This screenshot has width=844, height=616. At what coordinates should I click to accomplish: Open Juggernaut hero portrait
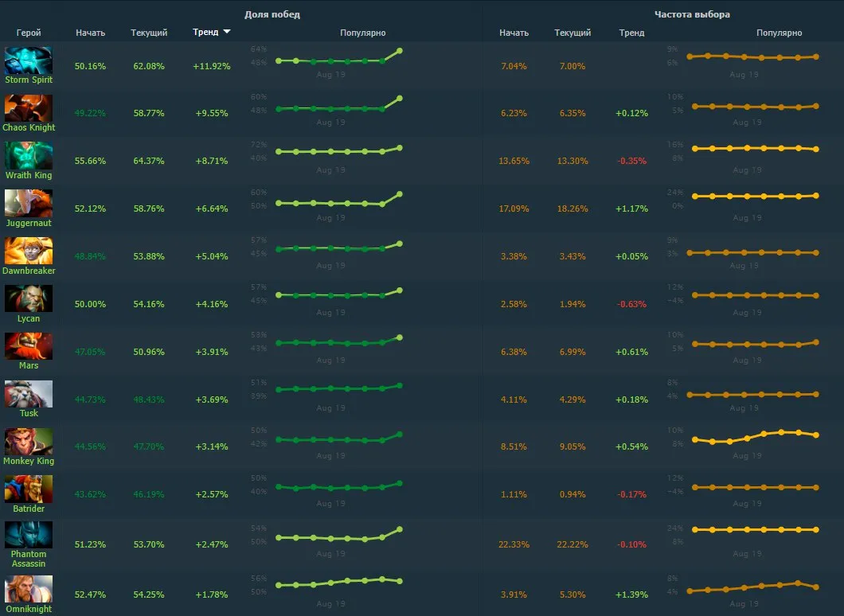coord(29,204)
